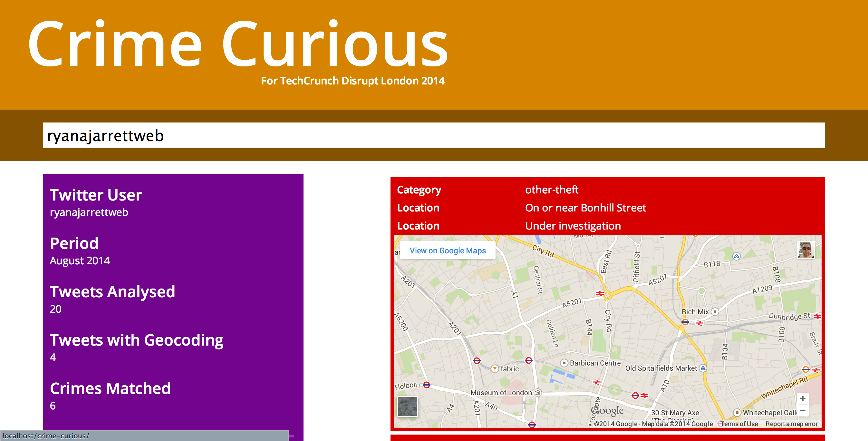
Task: Toggle satellite view using the imagery thumbnail
Action: pyautogui.click(x=407, y=406)
